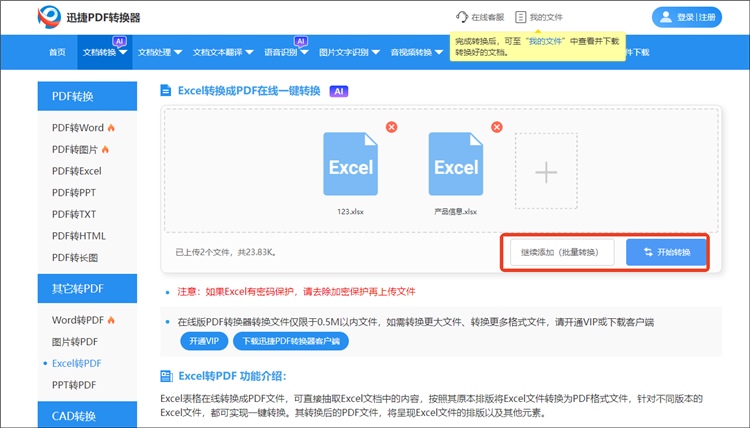This screenshot has width=750, height=428.
Task: Open the 首页 nav item
Action: tap(57, 52)
